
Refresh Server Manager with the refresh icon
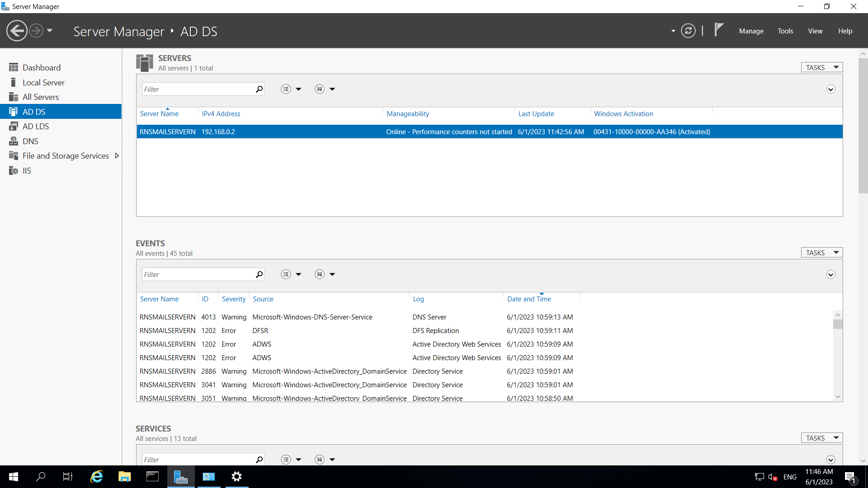[x=688, y=31]
